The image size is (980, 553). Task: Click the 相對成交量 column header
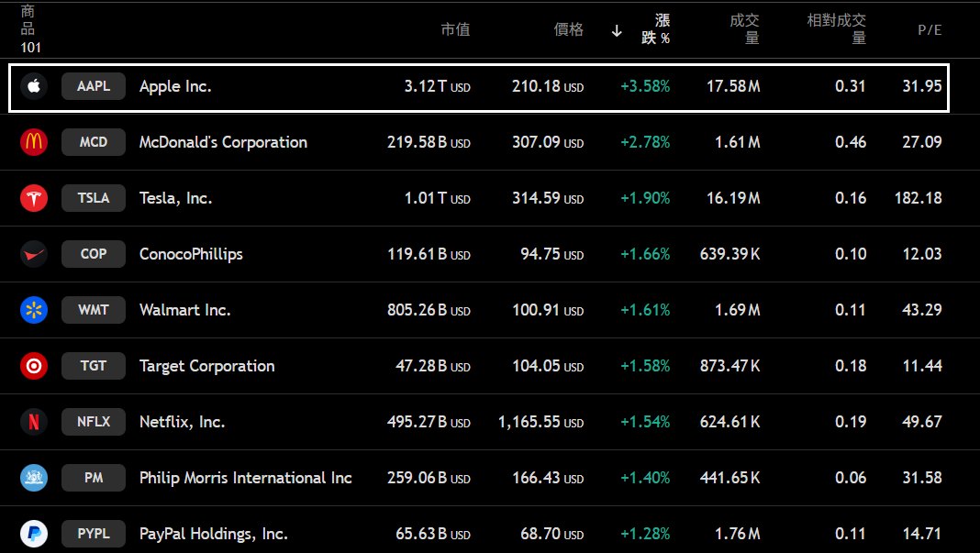(x=836, y=29)
